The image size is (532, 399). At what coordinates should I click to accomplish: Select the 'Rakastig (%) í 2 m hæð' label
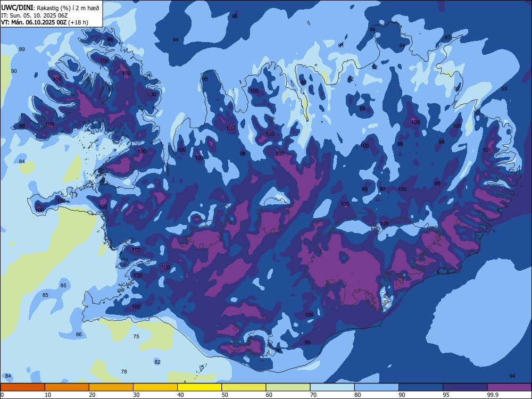[68, 8]
